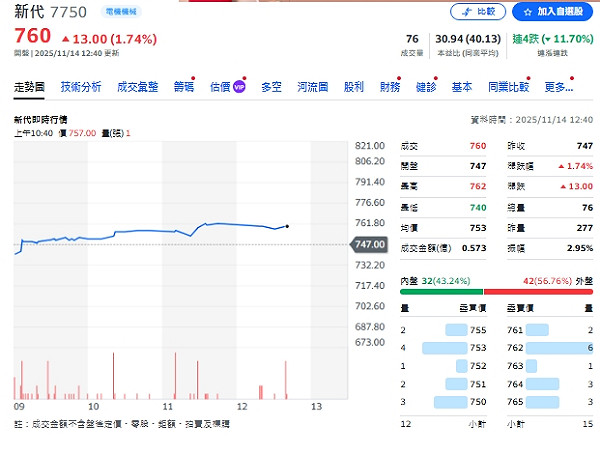Image resolution: width=600 pixels, height=454 pixels.
Task: Open the 財務 tab
Action: coord(390,87)
